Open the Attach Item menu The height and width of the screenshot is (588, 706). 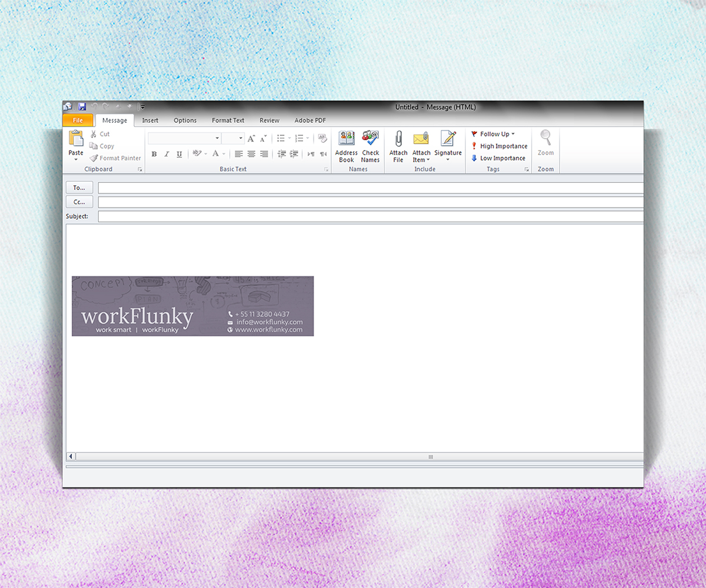(x=421, y=146)
